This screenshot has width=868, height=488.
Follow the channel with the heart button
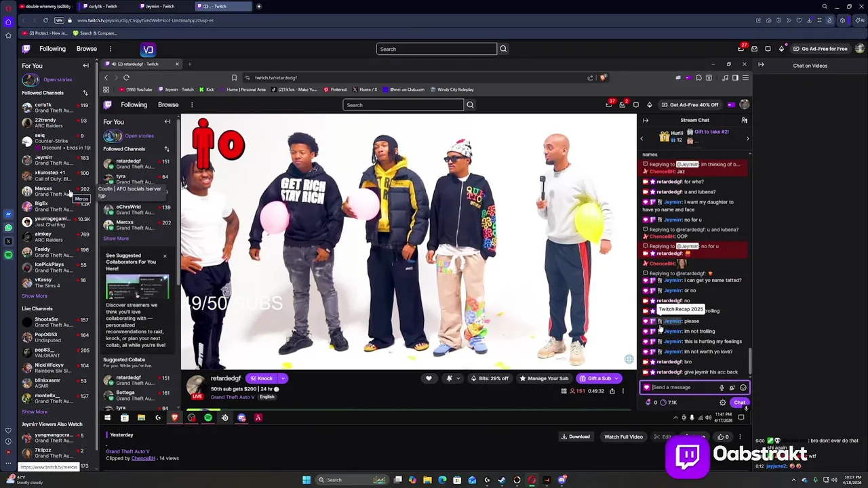429,378
